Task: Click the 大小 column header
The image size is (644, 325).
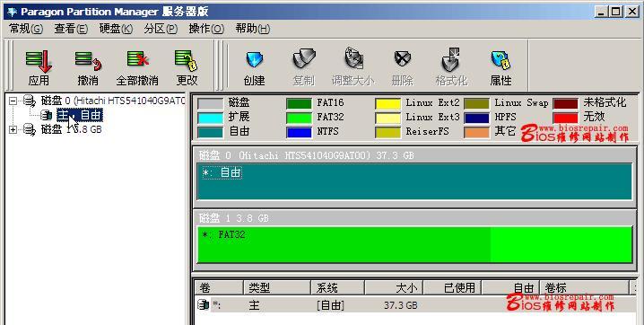Action: click(x=394, y=287)
